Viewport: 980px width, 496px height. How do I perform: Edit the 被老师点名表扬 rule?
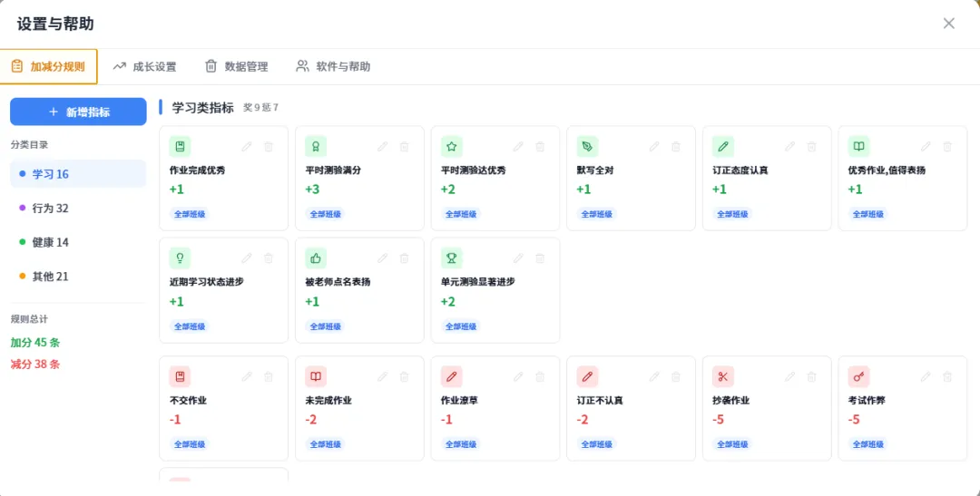click(383, 258)
